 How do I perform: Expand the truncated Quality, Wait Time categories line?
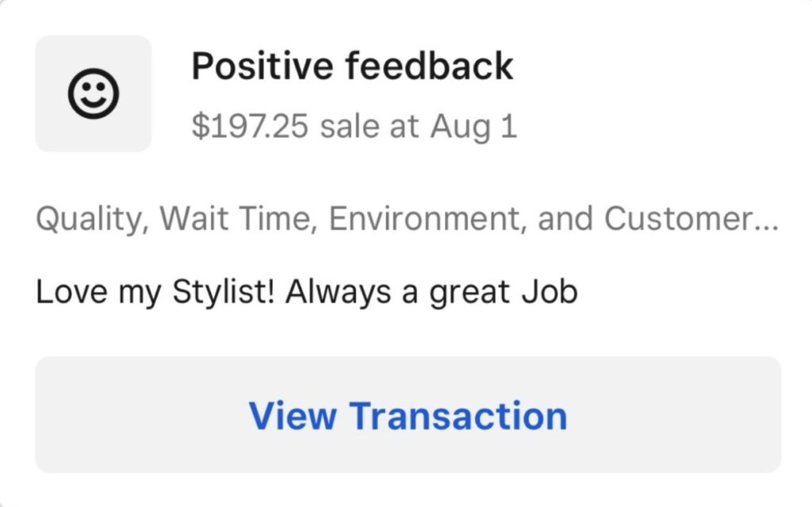pos(407,218)
